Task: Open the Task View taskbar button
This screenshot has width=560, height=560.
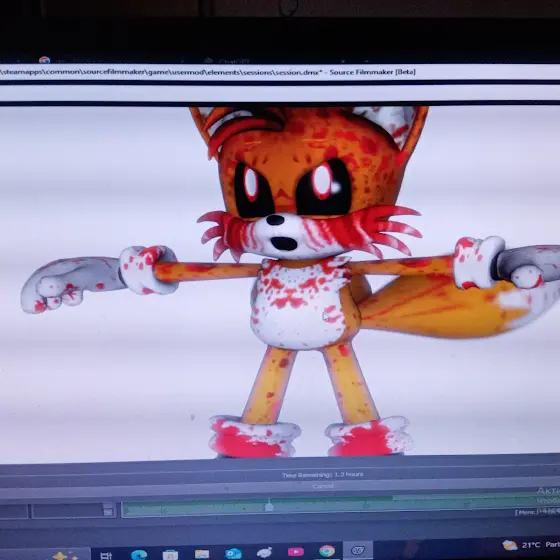Action: (x=106, y=555)
